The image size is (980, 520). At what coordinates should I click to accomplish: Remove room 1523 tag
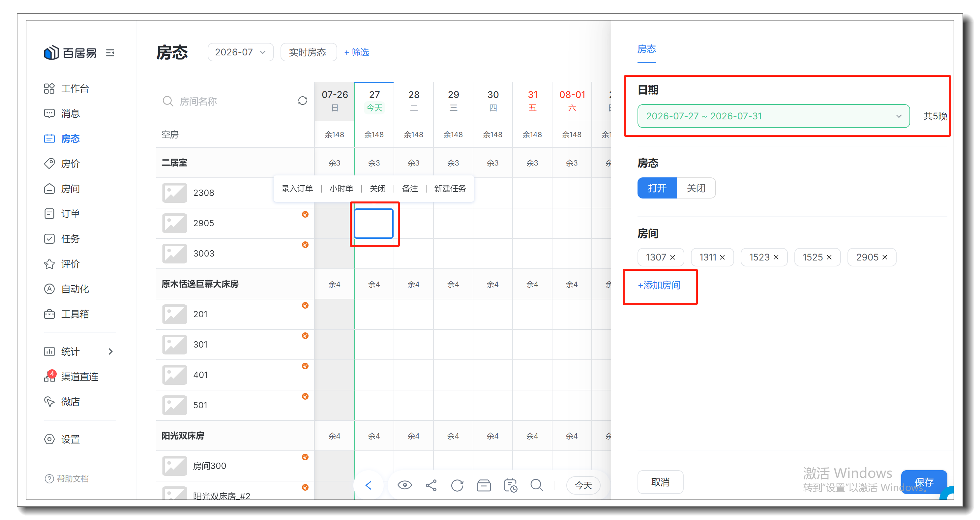click(x=776, y=257)
